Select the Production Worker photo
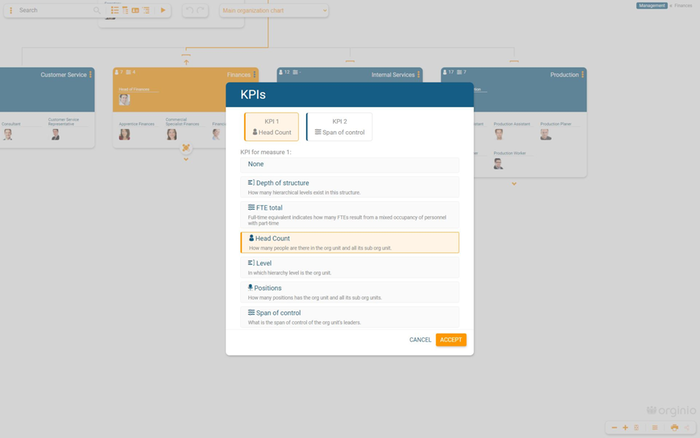Viewport: 700px width, 438px height. [x=499, y=164]
